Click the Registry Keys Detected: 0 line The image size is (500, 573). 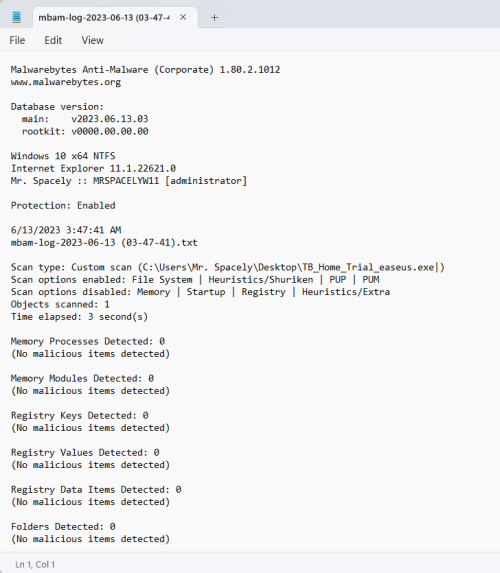pos(79,415)
